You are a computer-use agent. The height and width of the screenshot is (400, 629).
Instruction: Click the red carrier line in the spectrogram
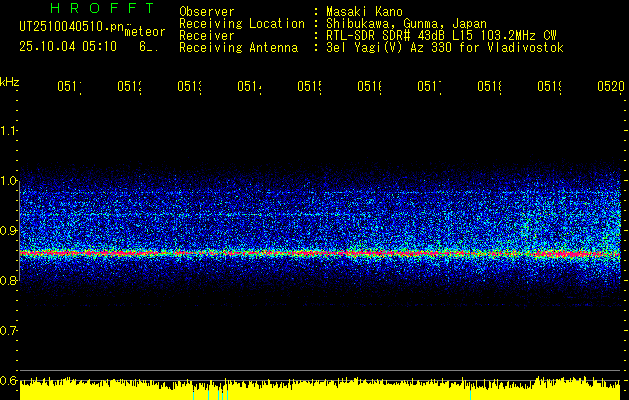pyautogui.click(x=300, y=254)
